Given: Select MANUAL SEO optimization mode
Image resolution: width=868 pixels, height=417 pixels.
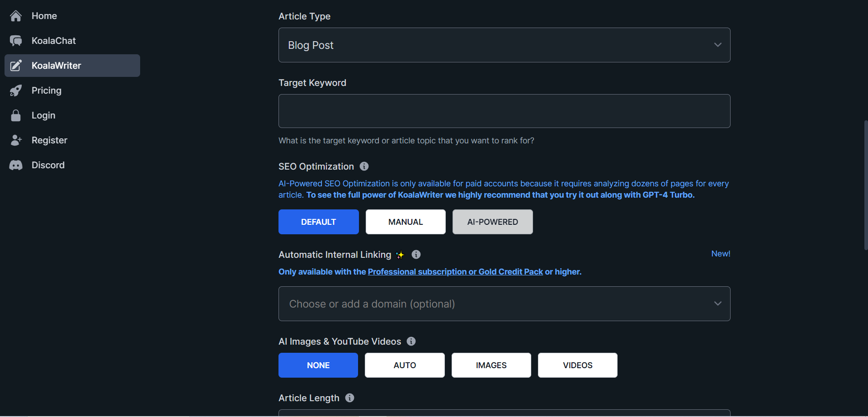Looking at the screenshot, I should tap(406, 222).
